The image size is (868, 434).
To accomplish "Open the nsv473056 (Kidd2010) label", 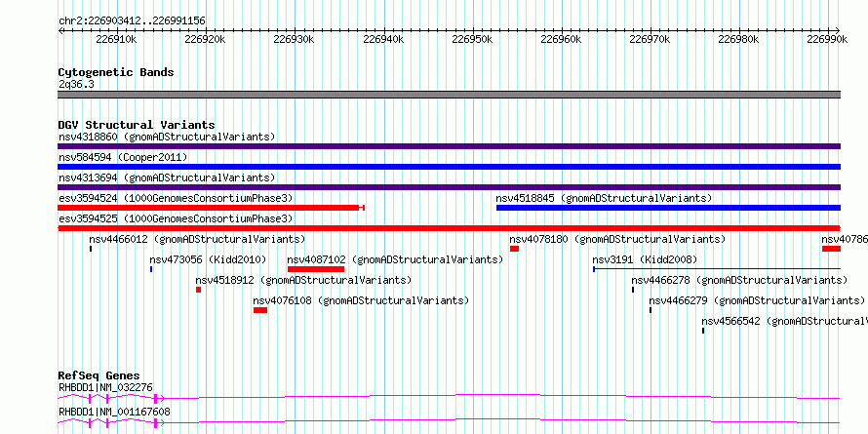I will pyautogui.click(x=208, y=259).
